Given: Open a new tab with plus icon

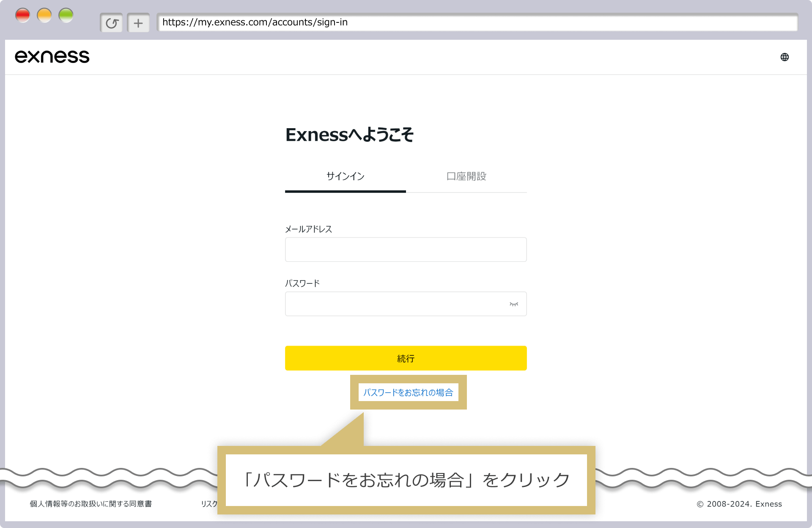Looking at the screenshot, I should tap(138, 23).
